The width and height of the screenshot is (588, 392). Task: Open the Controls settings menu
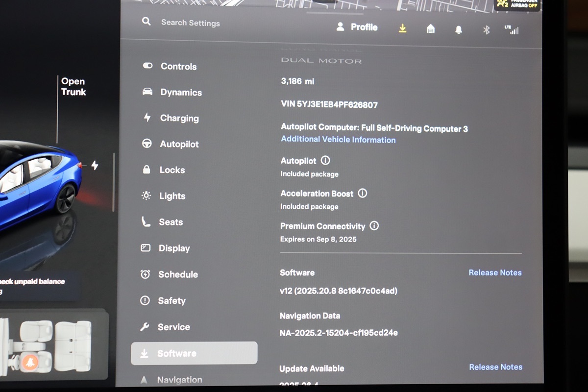[x=178, y=67]
